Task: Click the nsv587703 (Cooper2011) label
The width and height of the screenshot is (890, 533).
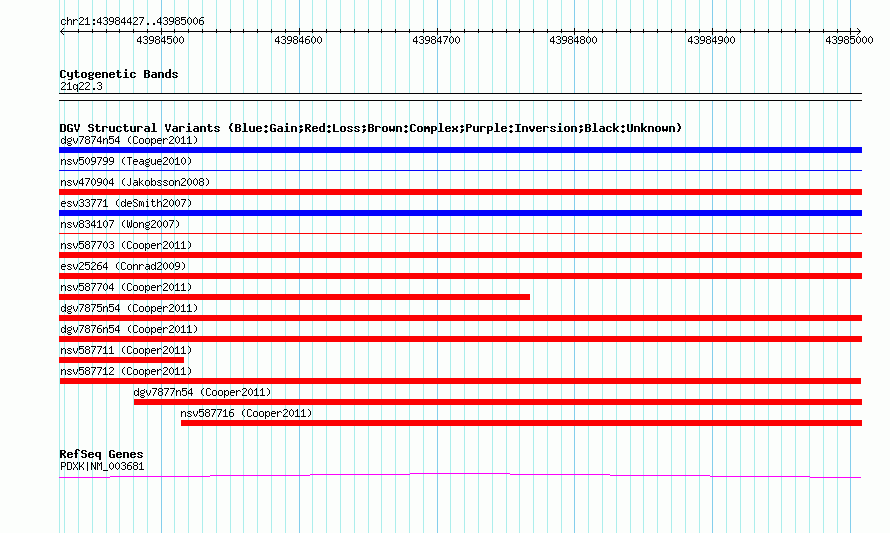Action: click(126, 245)
